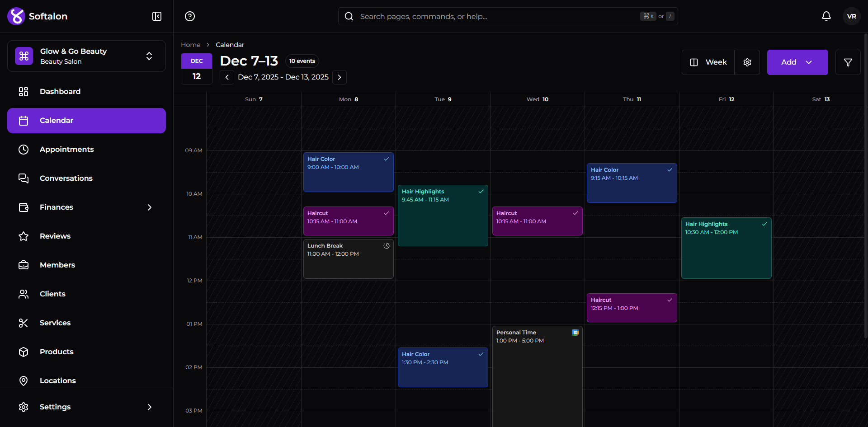Open Wednesday 10:15 AM Haircut event

click(538, 221)
